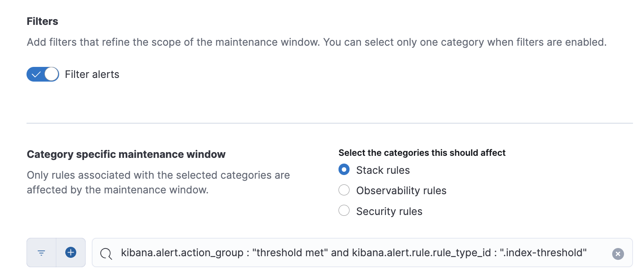Image resolution: width=644 pixels, height=277 pixels.
Task: Click the Stack rules label
Action: coord(383,170)
